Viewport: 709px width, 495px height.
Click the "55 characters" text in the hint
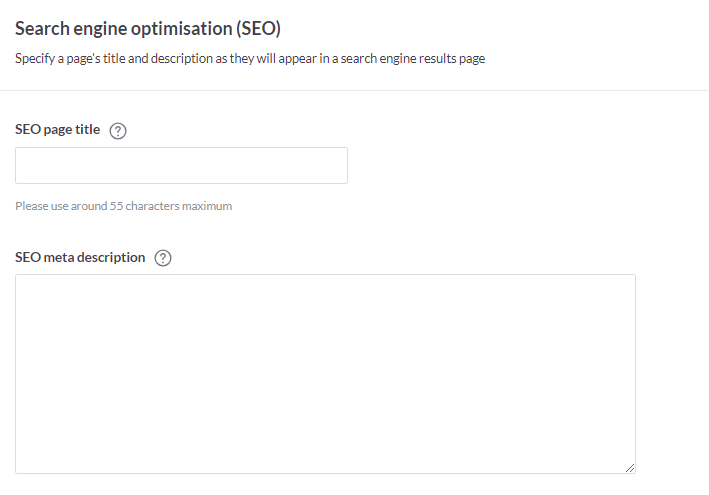pyautogui.click(x=143, y=206)
